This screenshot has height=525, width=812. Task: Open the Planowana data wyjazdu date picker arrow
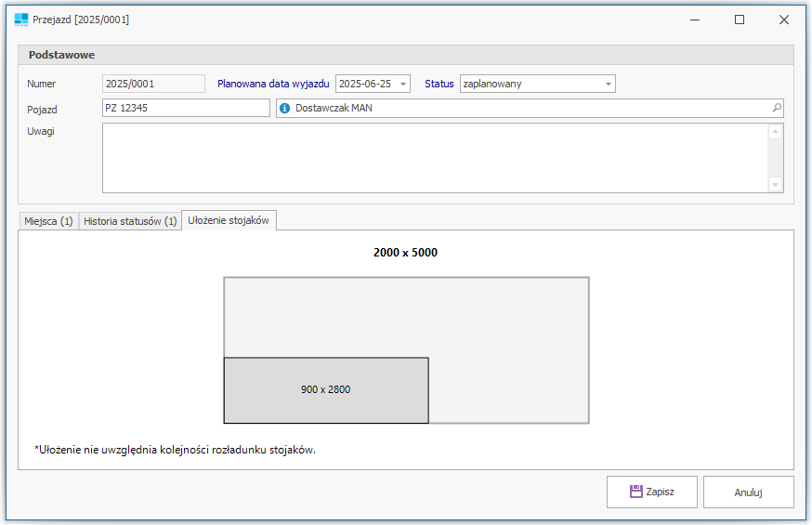(402, 84)
